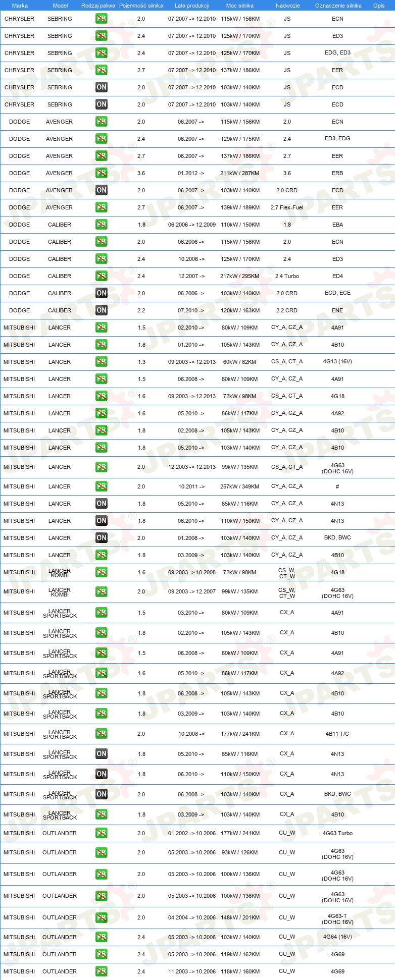
Task: Click petrol icon in Lancer Kombi 4G18 row
Action: tap(102, 572)
